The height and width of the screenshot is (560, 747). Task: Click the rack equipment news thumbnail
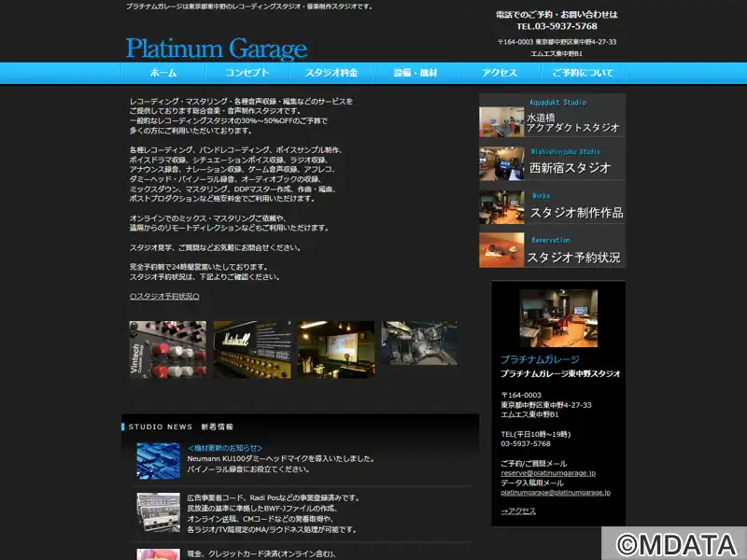click(x=158, y=512)
